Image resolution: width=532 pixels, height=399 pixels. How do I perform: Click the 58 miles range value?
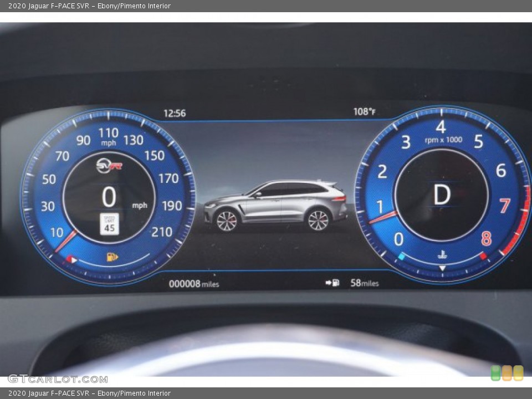365,283
